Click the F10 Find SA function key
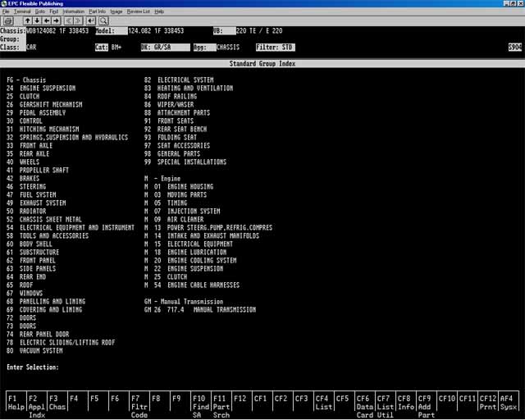The width and height of the screenshot is (525, 420). pos(200,403)
